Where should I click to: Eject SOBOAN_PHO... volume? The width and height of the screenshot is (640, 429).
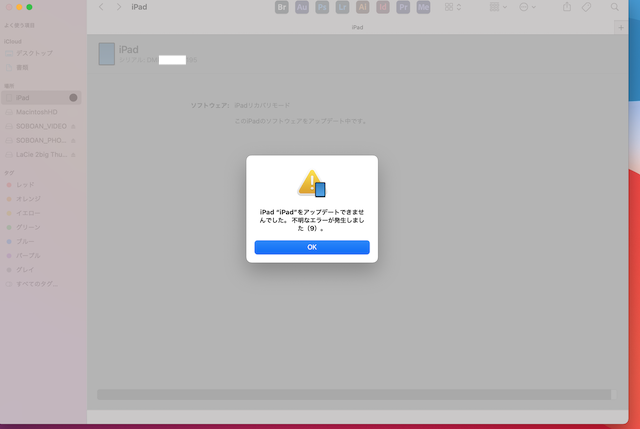point(73,141)
